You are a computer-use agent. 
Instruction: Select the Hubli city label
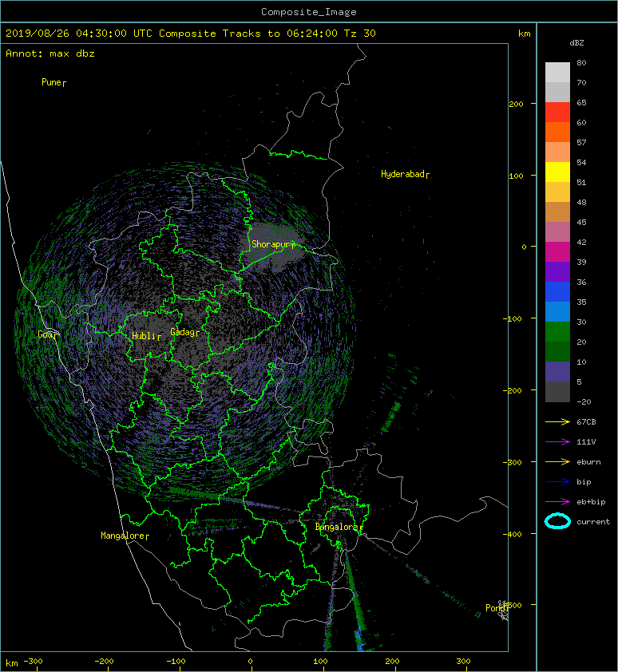tap(144, 336)
